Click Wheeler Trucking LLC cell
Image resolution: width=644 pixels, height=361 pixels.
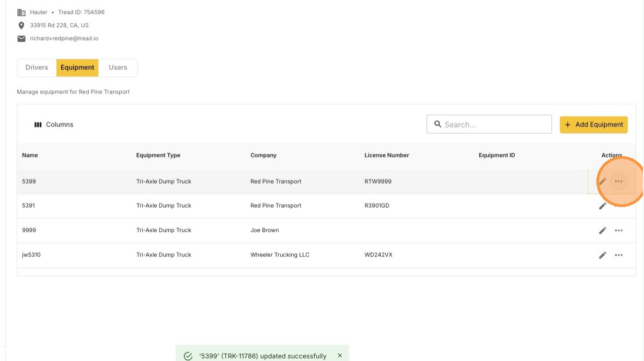tap(280, 255)
